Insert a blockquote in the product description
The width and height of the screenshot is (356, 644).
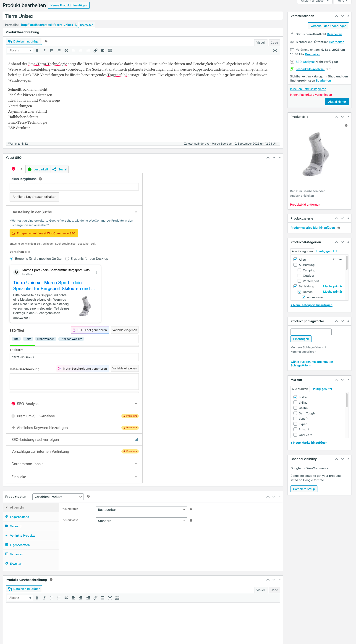pyautogui.click(x=66, y=50)
